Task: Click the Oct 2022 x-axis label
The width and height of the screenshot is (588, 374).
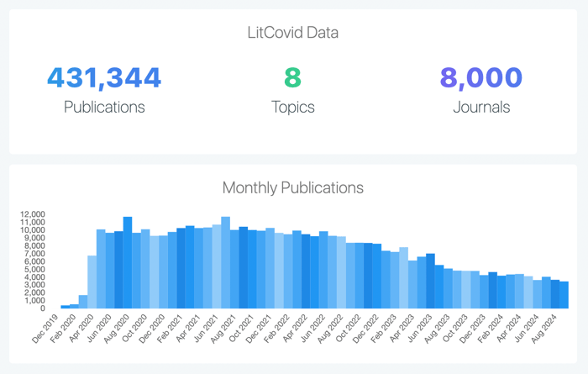Action: [348, 329]
